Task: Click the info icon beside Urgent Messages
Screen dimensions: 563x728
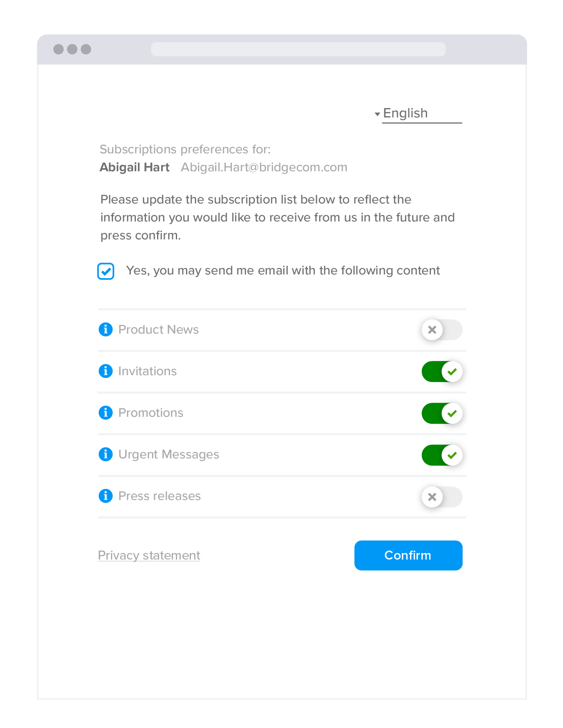Action: point(106,454)
